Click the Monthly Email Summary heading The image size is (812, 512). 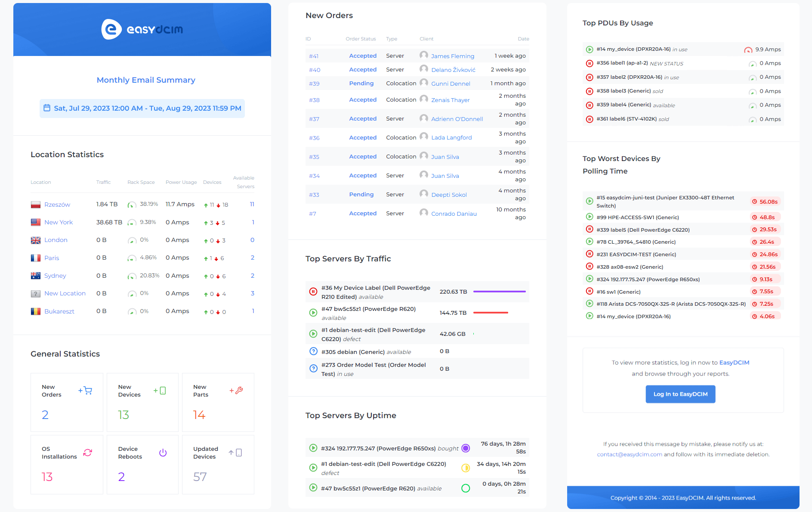pos(146,80)
